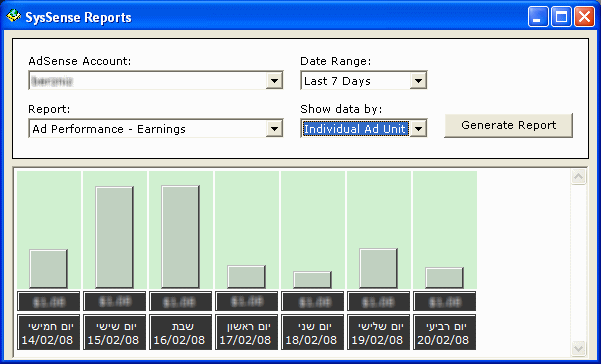Click the SysSense app icon in title bar
Screen dimensions: 601x364
[x=13, y=16]
